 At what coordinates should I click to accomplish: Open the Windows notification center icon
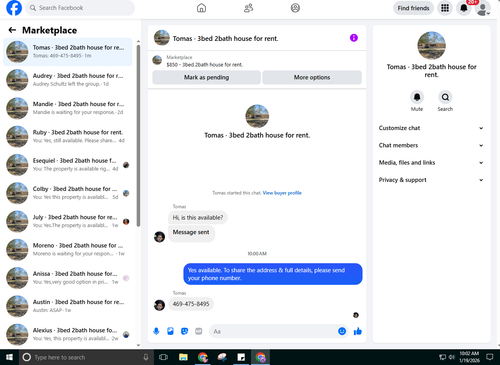click(x=489, y=357)
